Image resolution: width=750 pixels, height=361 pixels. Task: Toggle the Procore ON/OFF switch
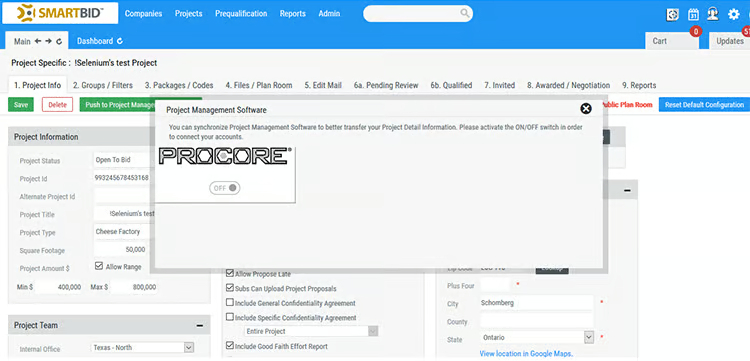[x=224, y=188]
